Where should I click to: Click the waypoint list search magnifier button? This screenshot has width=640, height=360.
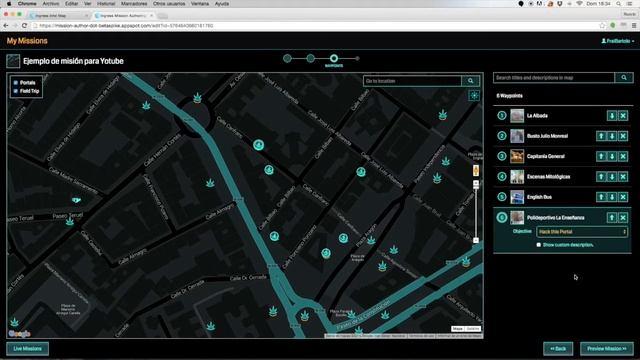[x=624, y=78]
